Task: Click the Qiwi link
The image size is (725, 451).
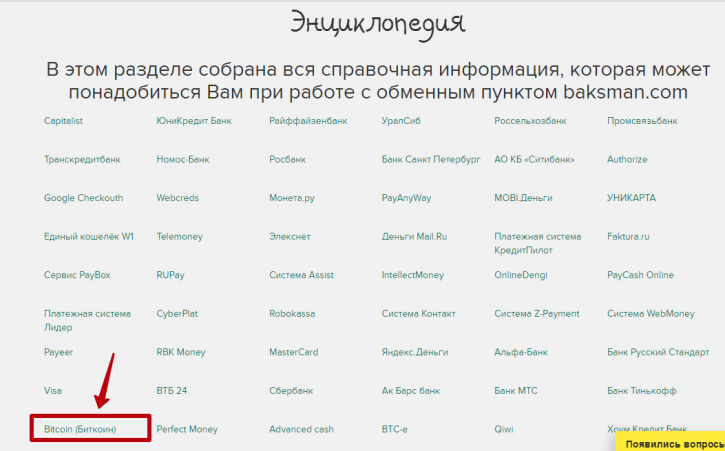Action: 504,429
